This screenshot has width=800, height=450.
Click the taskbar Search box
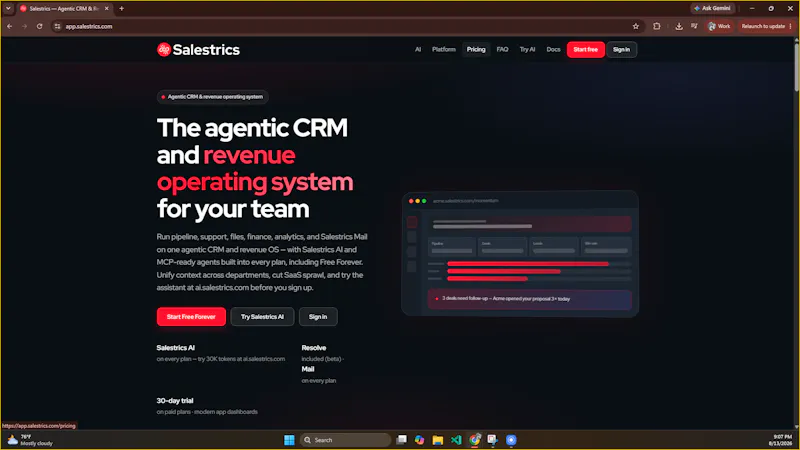click(x=345, y=440)
